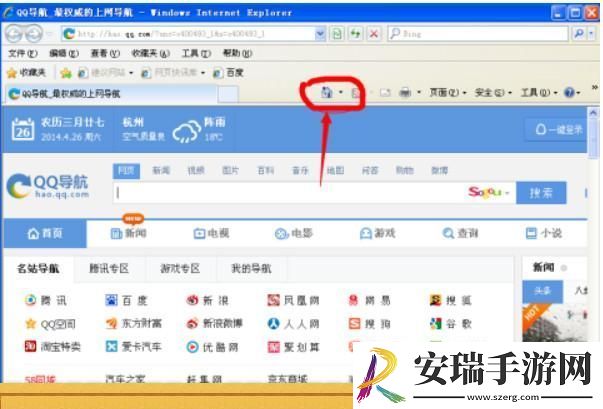Open the 查看(V) menu
603x409 pixels.
105,53
